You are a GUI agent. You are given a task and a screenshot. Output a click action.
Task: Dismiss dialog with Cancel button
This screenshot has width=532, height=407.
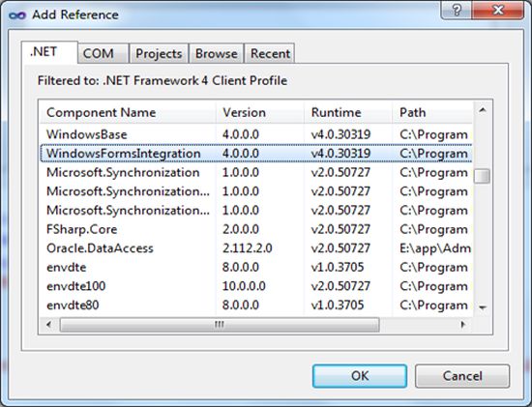tap(462, 376)
